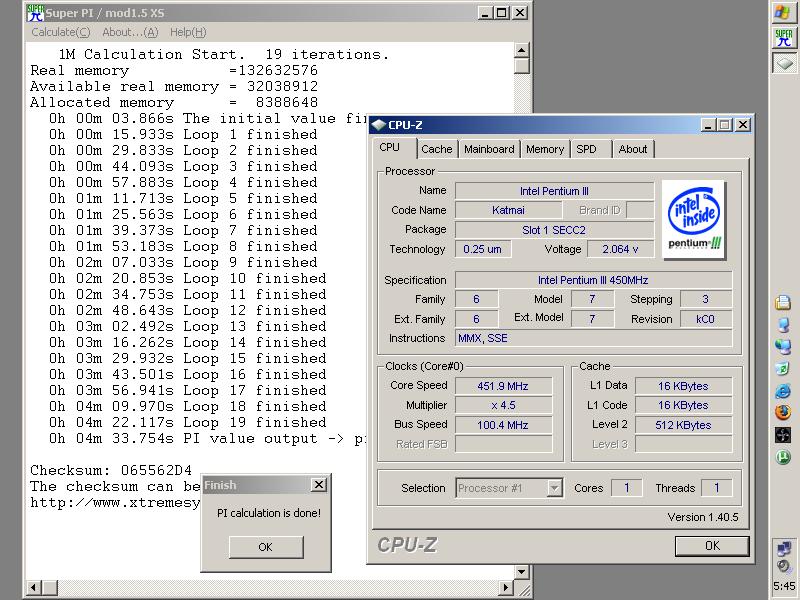Click L1 Code value '16 KBytes'
This screenshot has width=800, height=600.
coord(683,405)
